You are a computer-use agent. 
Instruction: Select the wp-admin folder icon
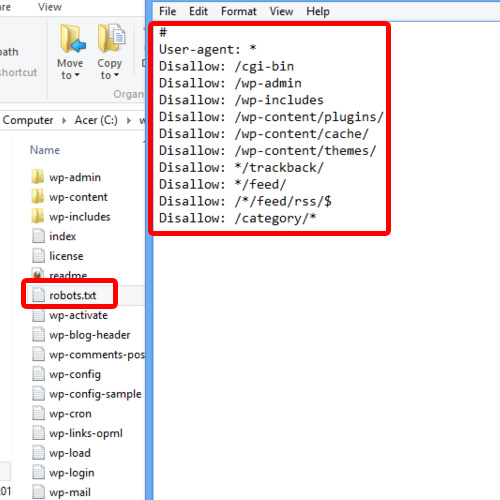click(38, 177)
